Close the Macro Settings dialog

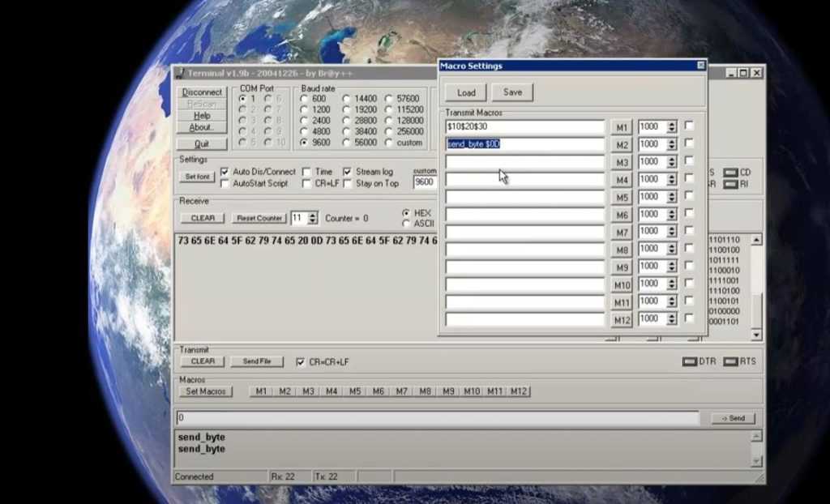click(x=700, y=66)
